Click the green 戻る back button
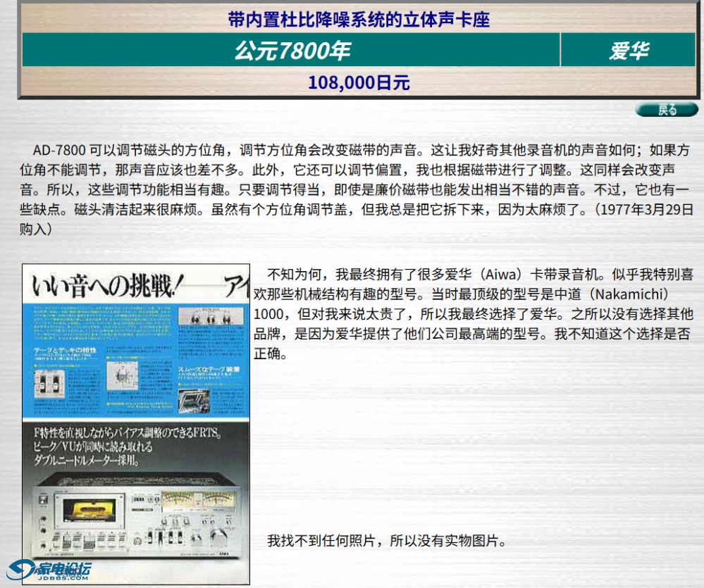This screenshot has width=704, height=588. pyautogui.click(x=667, y=109)
